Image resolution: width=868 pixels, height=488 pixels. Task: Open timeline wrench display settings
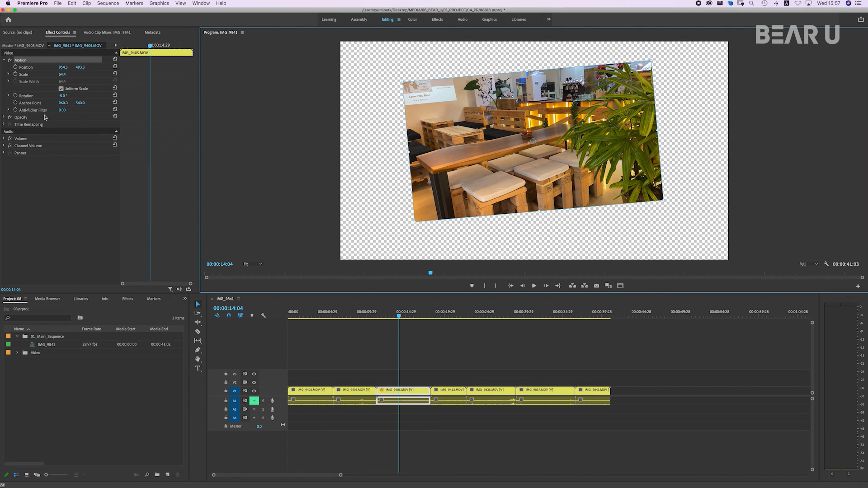pos(263,315)
